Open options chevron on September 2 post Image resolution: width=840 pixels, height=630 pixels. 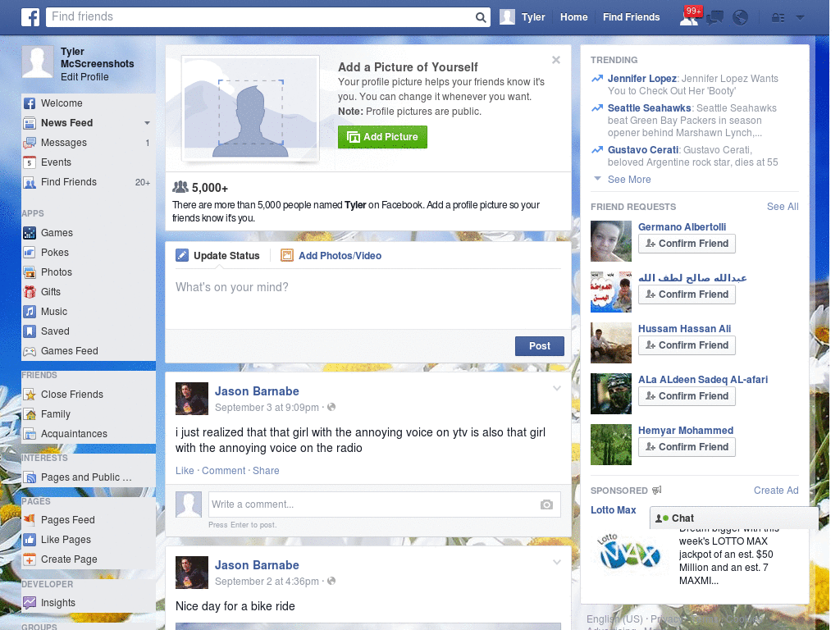click(557, 563)
